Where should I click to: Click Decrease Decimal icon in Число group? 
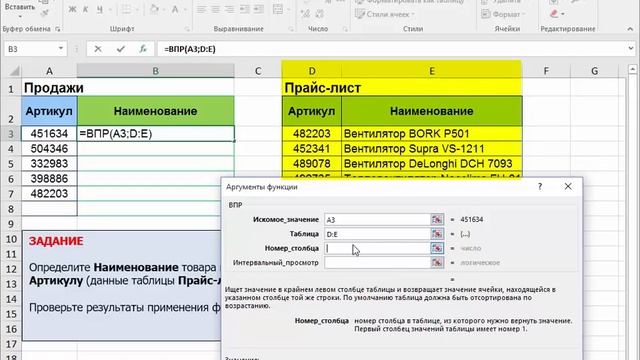[x=320, y=14]
